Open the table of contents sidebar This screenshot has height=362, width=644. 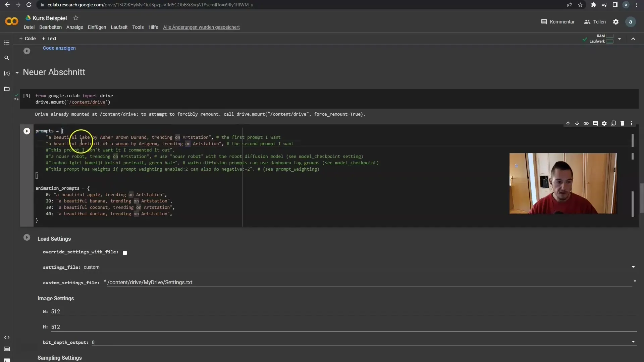click(7, 43)
